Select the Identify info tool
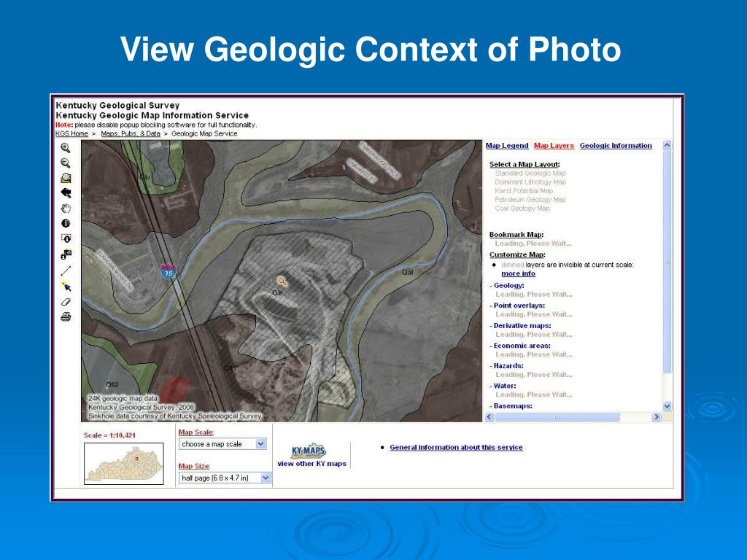The image size is (747, 560). 66,223
